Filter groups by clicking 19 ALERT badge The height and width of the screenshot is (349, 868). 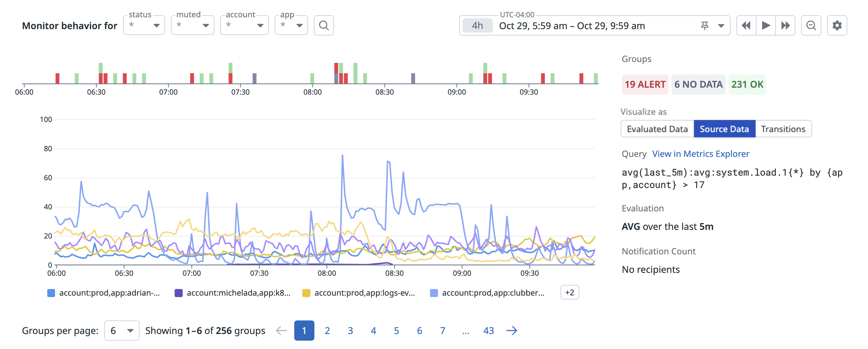tap(645, 84)
